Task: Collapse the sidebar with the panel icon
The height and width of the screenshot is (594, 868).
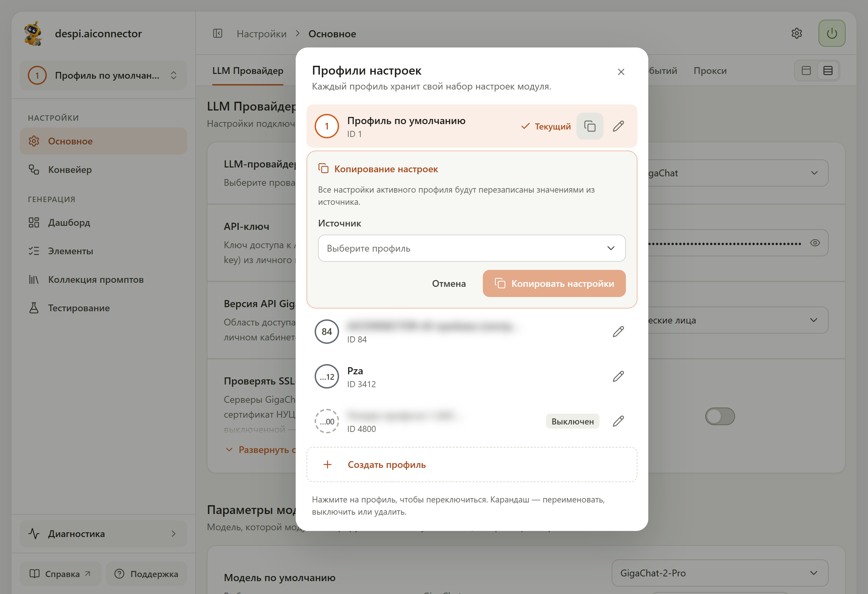Action: click(218, 34)
